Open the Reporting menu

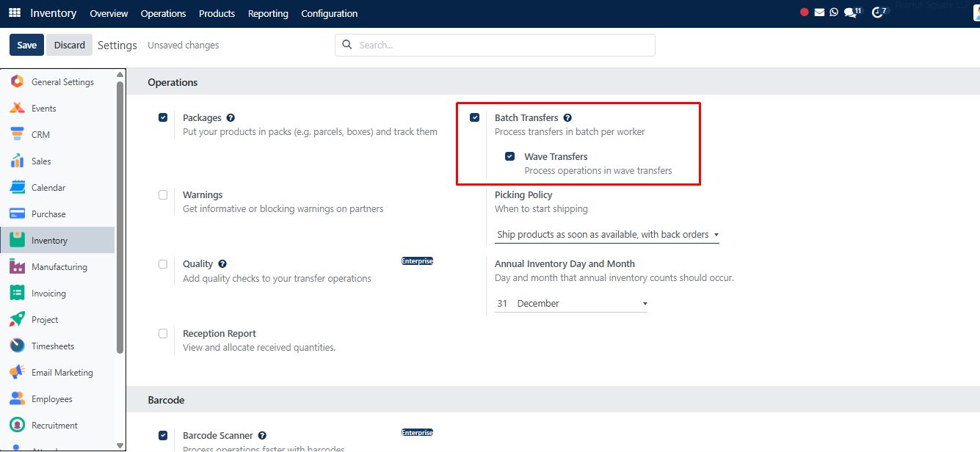pyautogui.click(x=268, y=13)
